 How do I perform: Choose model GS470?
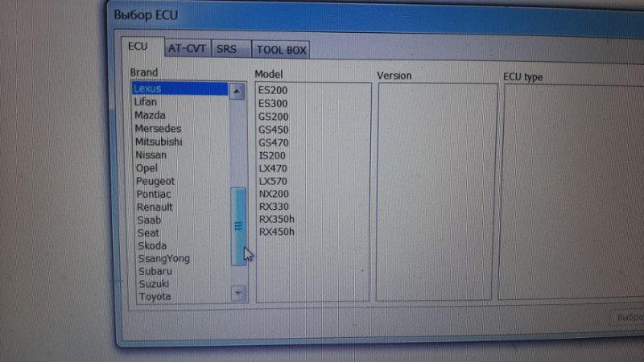274,143
